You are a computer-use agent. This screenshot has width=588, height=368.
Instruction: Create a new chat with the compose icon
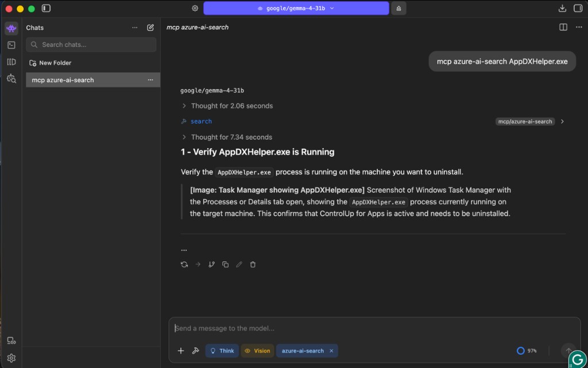click(x=150, y=28)
